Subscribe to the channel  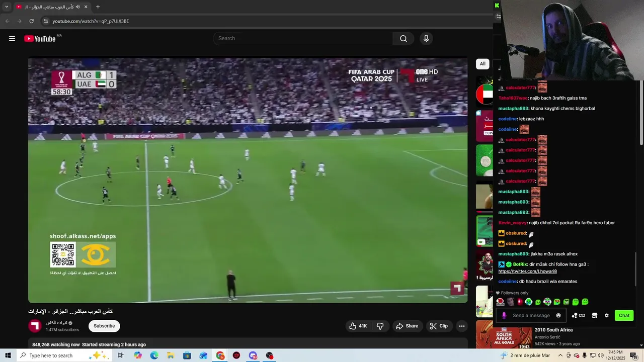[104, 326]
